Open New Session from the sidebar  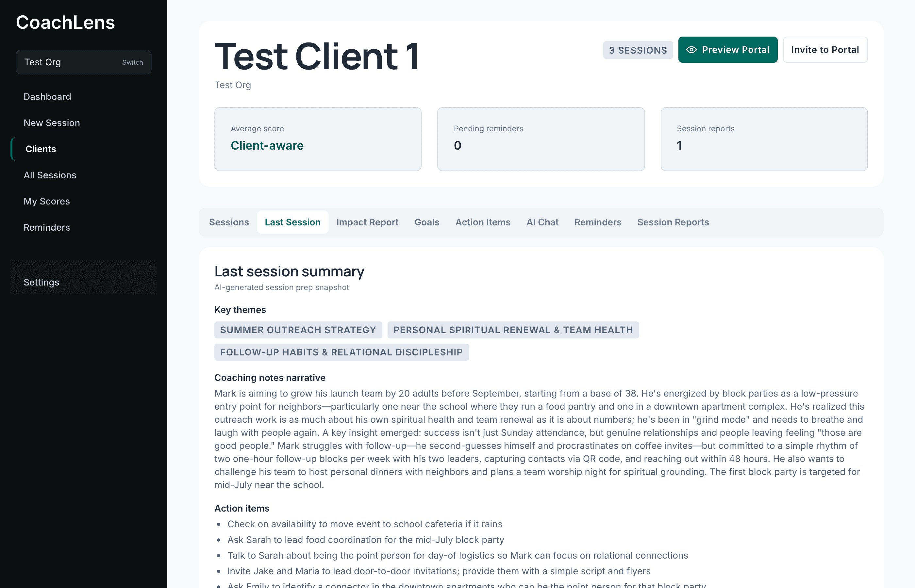52,123
